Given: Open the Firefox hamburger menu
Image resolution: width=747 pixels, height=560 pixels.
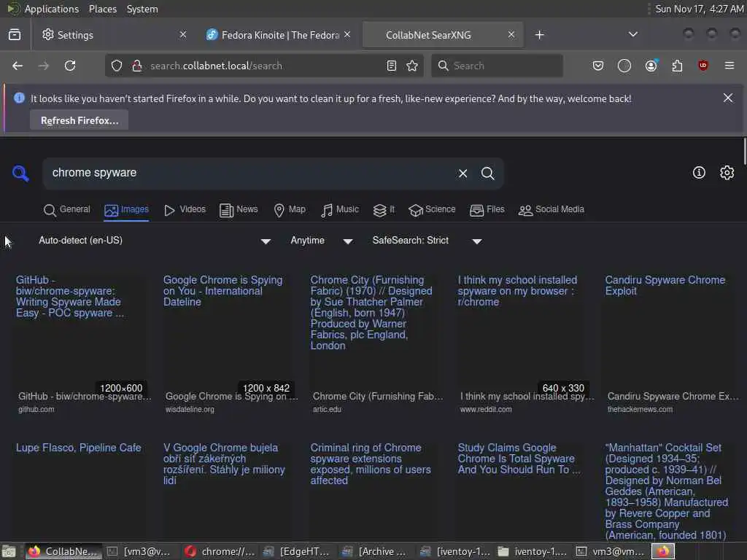Looking at the screenshot, I should (x=729, y=66).
